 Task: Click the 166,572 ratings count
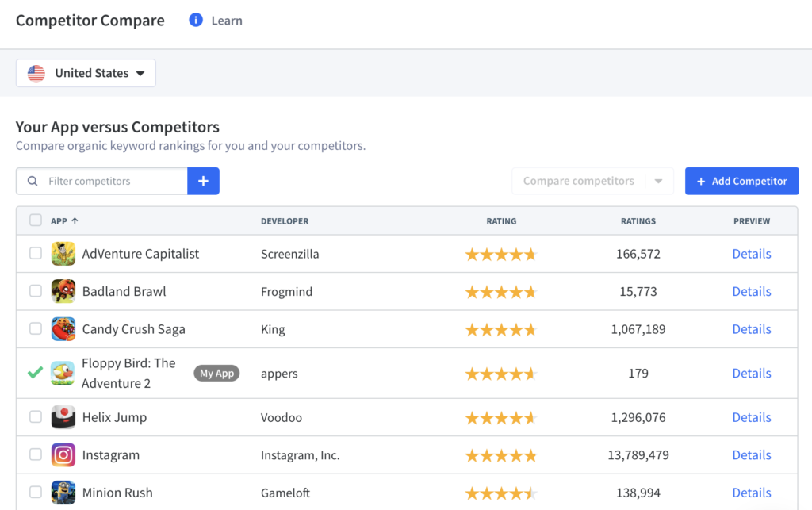point(638,254)
